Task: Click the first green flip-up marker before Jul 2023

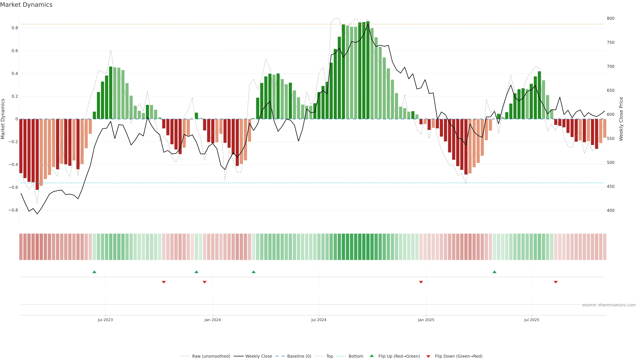Action: [94, 272]
